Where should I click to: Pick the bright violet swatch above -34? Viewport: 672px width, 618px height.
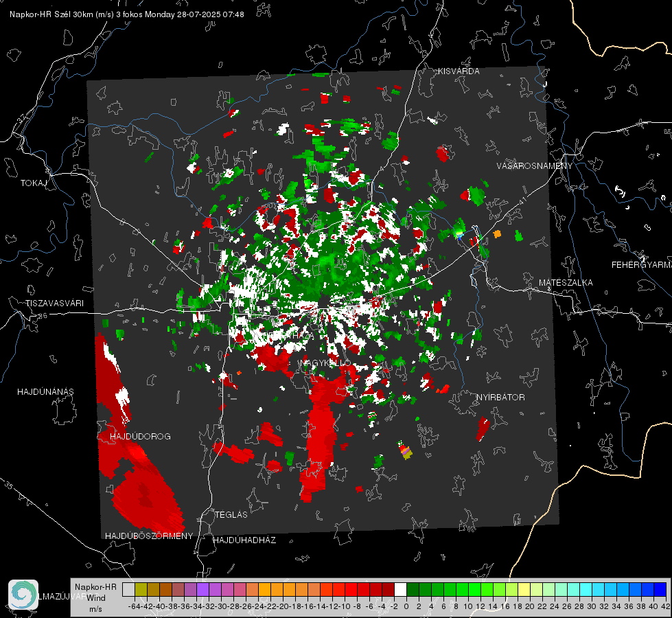[202, 589]
